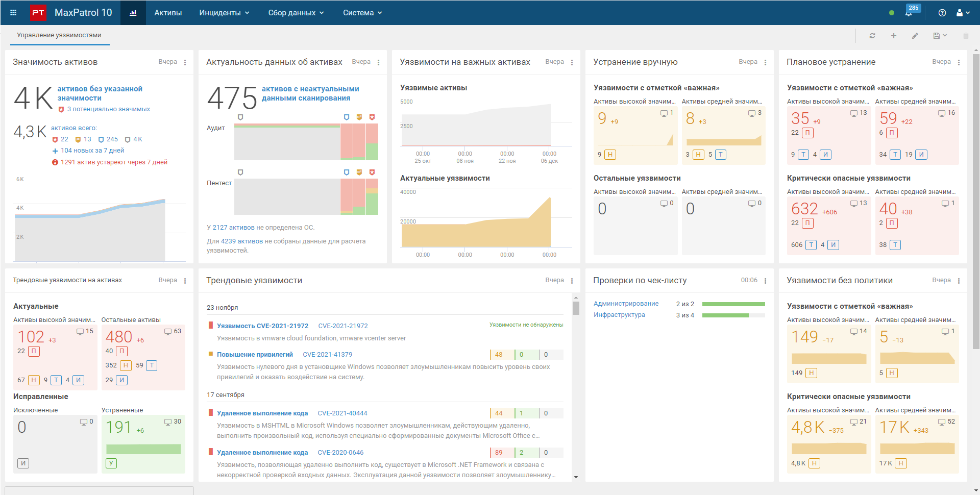
Task: Open the help question mark icon
Action: click(942, 13)
